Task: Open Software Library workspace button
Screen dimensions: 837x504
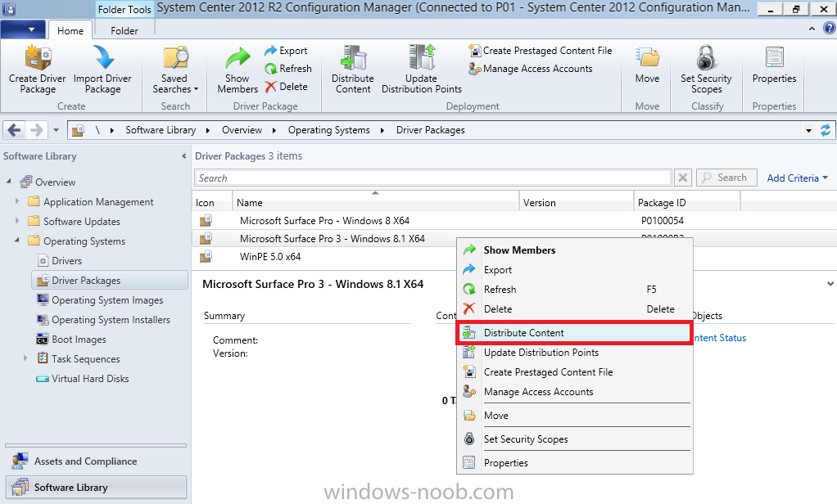Action: 96,488
